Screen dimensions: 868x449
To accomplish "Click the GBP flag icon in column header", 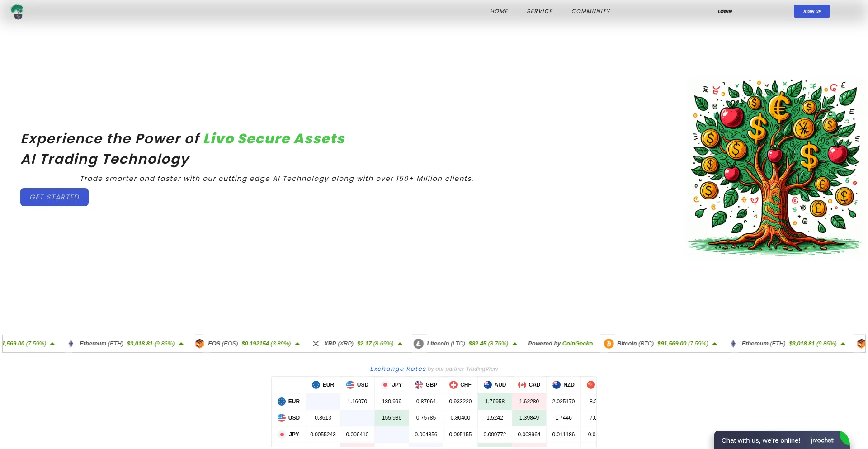I will [x=419, y=385].
